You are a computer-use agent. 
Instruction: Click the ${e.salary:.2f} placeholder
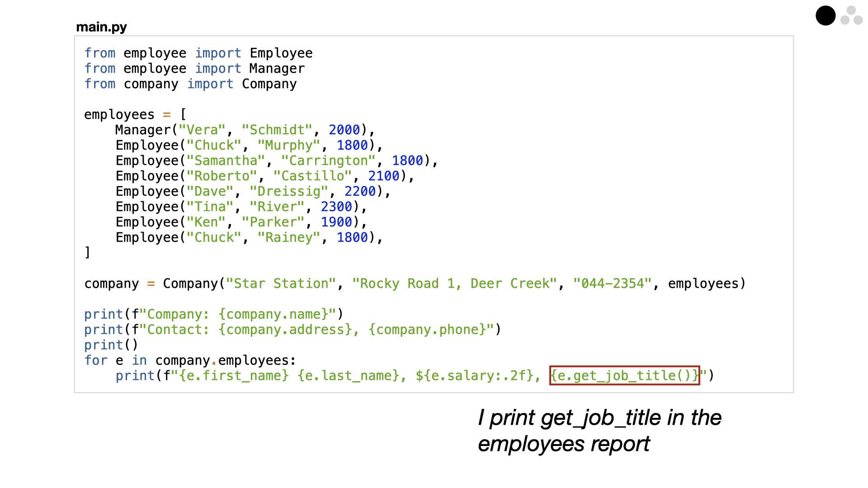click(x=474, y=376)
